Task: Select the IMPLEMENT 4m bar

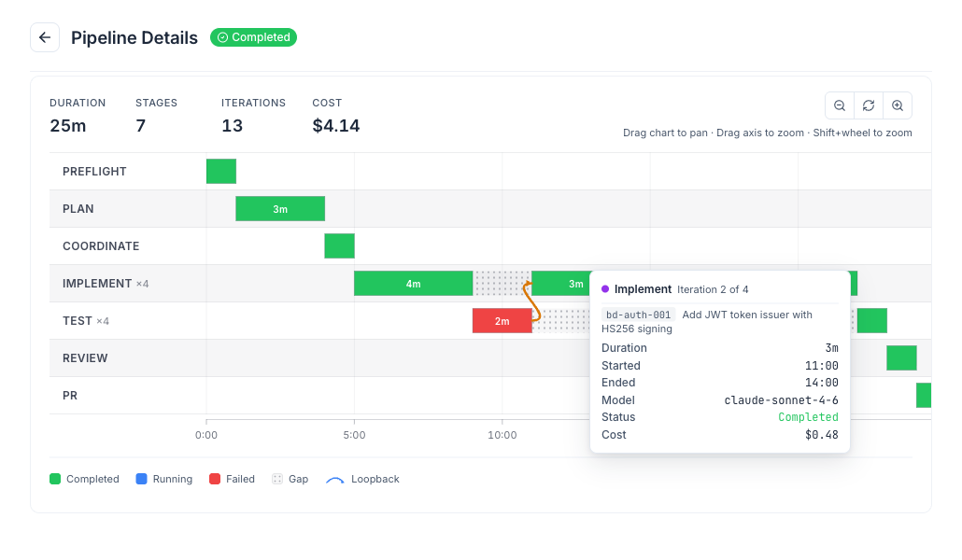Action: tap(413, 284)
